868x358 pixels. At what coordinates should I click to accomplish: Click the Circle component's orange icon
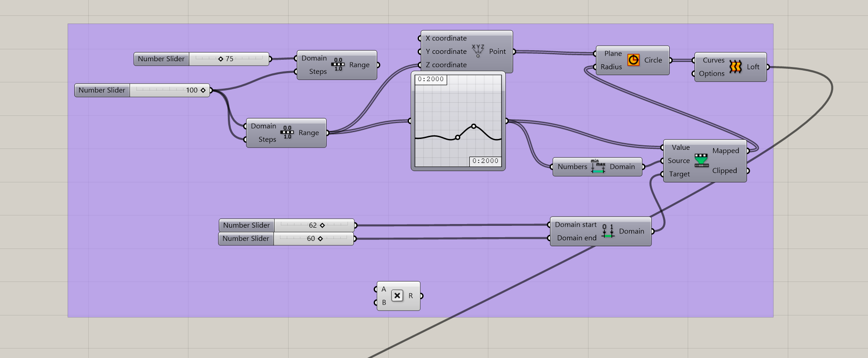coord(633,60)
